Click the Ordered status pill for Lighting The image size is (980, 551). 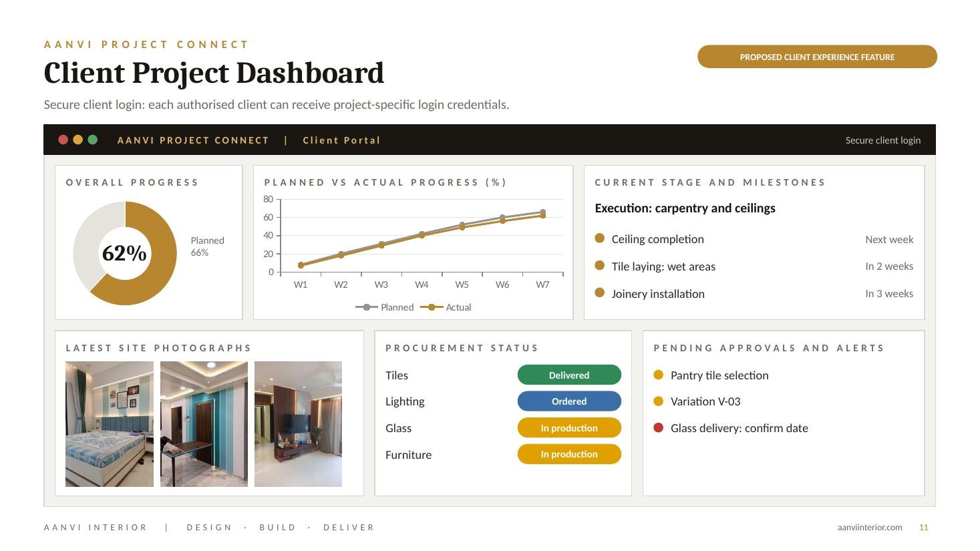click(569, 401)
